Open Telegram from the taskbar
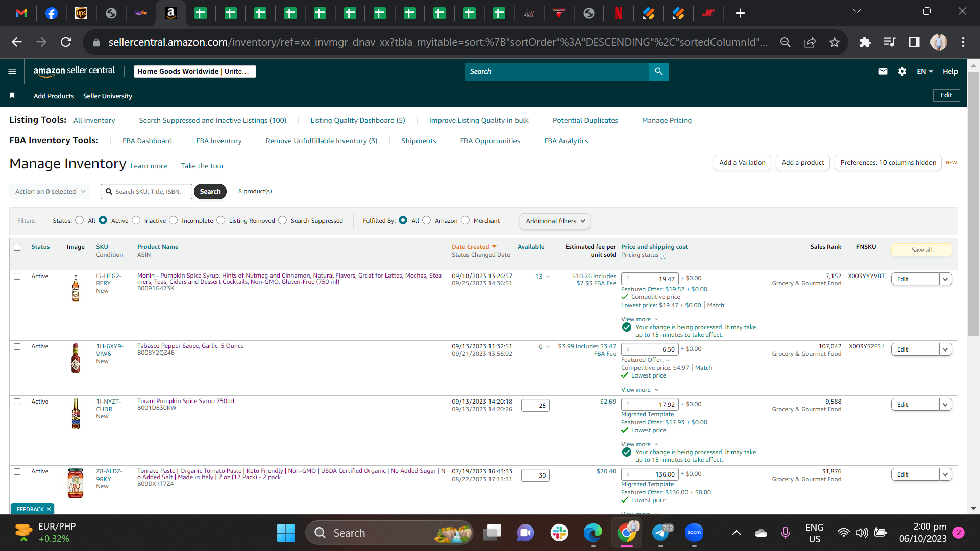This screenshot has width=980, height=551. pyautogui.click(x=660, y=533)
